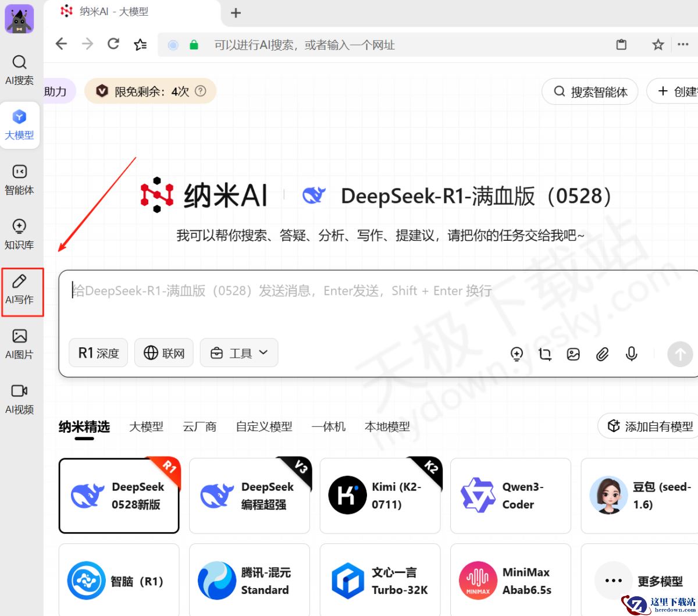Click the 纳米AI logo
Image resolution: width=698 pixels, height=616 pixels.
click(204, 195)
